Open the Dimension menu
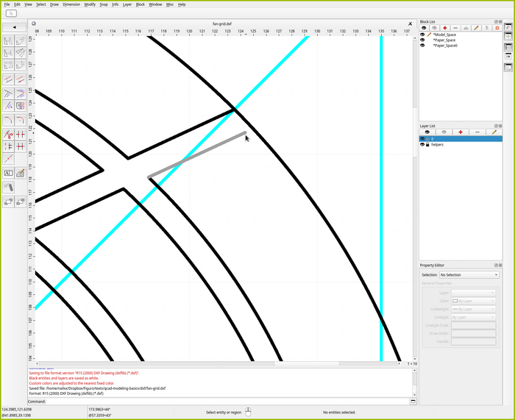This screenshot has height=420, width=515. (71, 4)
